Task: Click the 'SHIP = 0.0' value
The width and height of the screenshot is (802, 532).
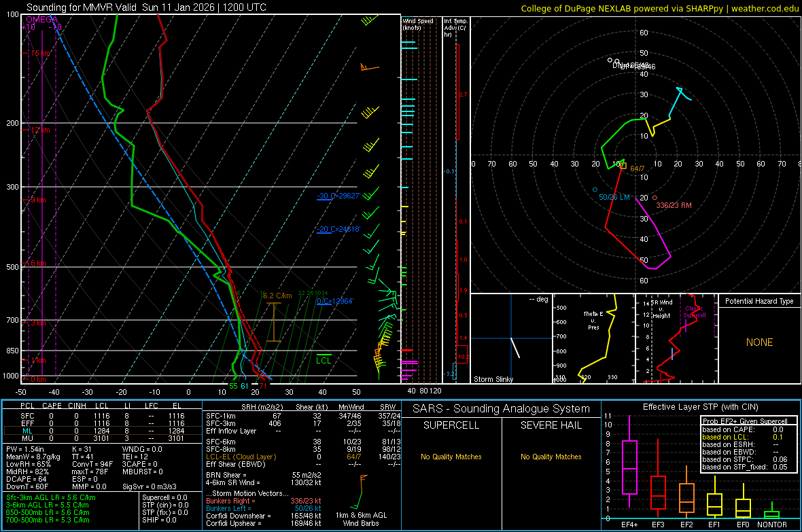Action: pos(159,520)
